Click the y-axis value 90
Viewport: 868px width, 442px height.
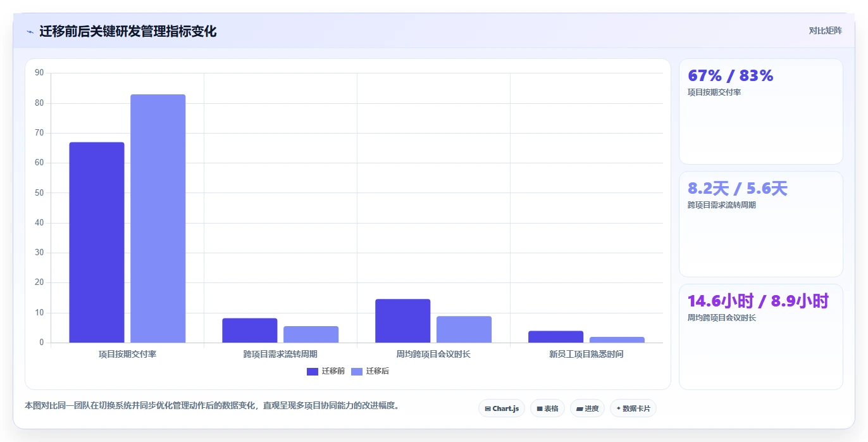pyautogui.click(x=39, y=73)
